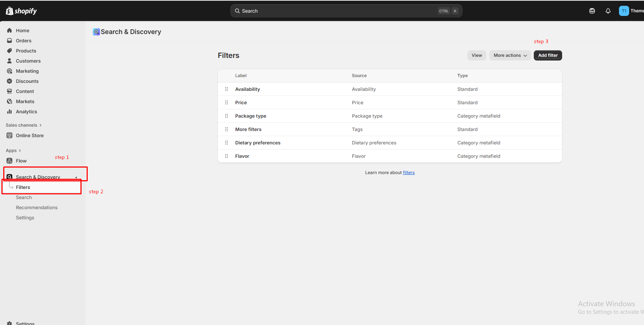Go to Search submenu item
Screen dimensions: 644x325
click(x=24, y=197)
